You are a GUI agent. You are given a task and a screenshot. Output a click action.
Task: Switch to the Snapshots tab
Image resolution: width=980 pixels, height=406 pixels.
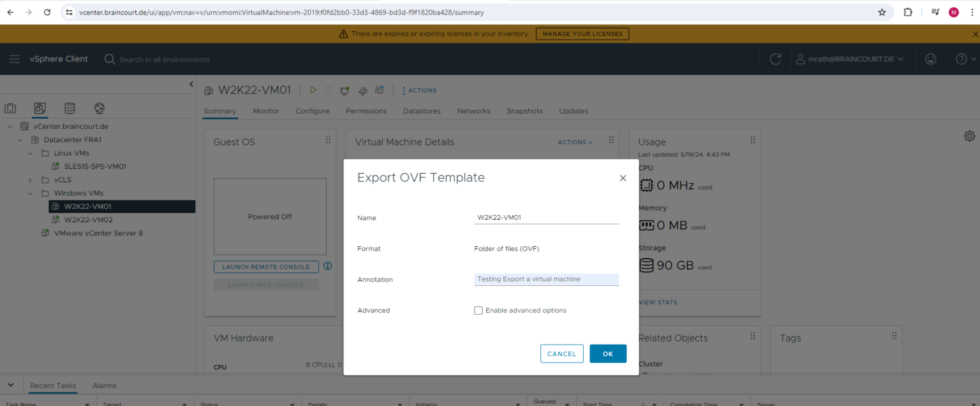[x=524, y=111]
